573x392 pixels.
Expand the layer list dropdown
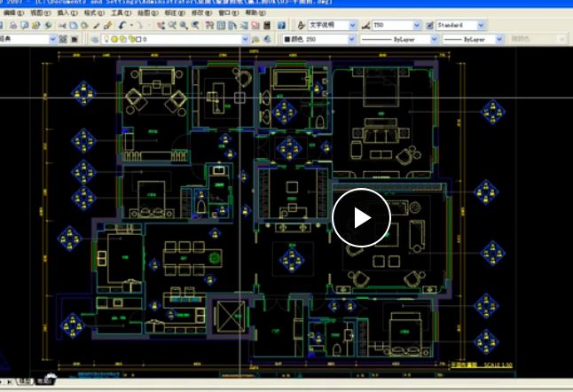[245, 39]
